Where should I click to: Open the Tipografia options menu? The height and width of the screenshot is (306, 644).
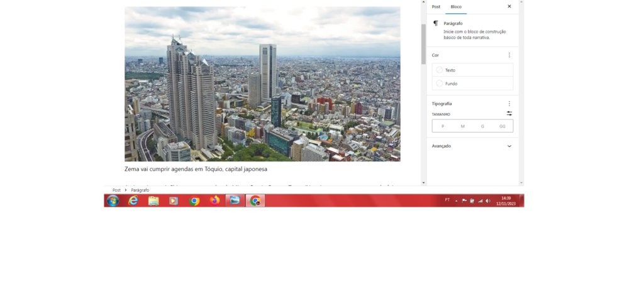click(x=509, y=104)
